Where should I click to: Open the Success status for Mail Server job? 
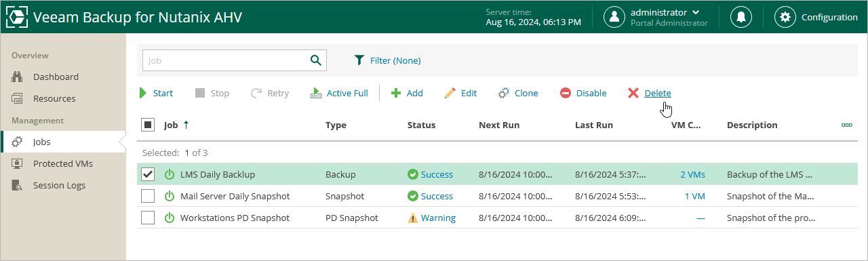[x=437, y=196]
